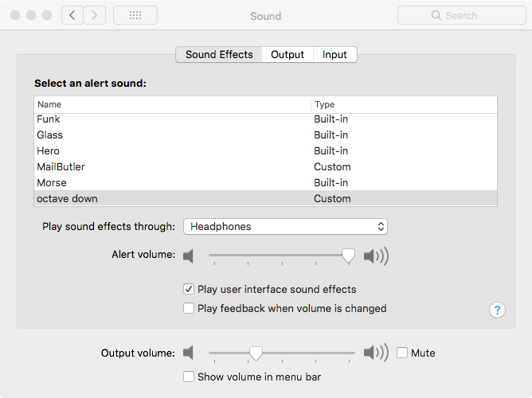
Task: Select the Funk alert sound
Action: pyautogui.click(x=266, y=119)
